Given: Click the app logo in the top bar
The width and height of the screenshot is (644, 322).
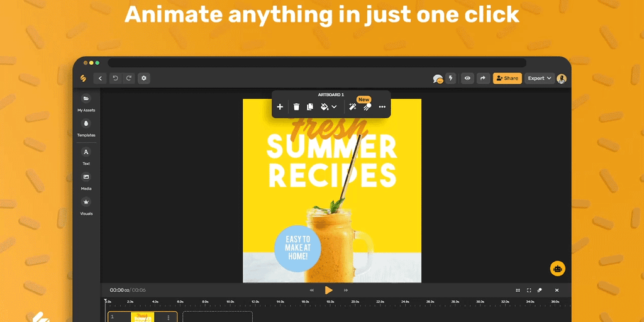Looking at the screenshot, I should click(x=83, y=79).
